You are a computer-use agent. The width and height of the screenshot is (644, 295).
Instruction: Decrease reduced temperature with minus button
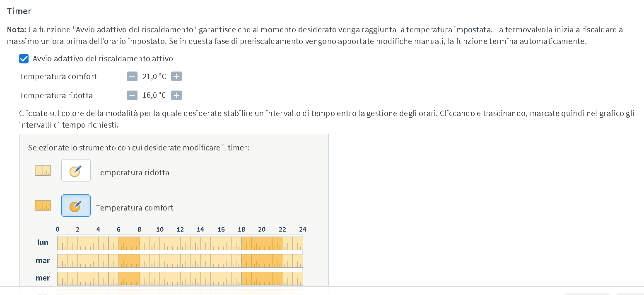tap(132, 95)
